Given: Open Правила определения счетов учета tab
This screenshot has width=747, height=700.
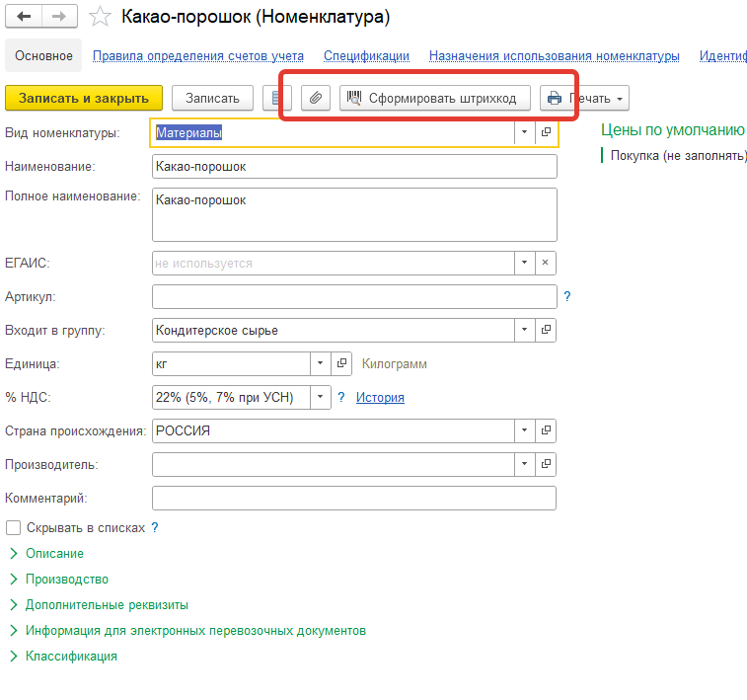Looking at the screenshot, I should tap(198, 55).
